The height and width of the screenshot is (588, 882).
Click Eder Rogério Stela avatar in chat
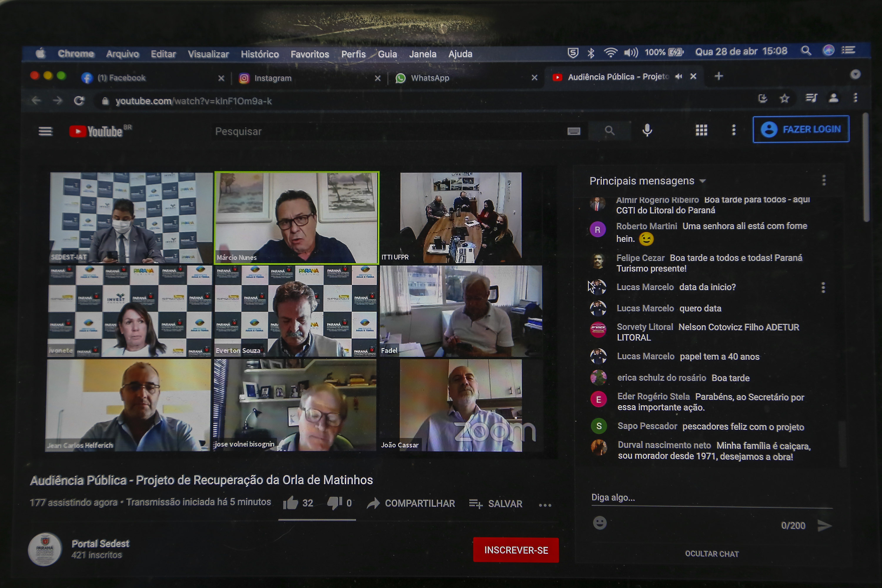coord(599,399)
